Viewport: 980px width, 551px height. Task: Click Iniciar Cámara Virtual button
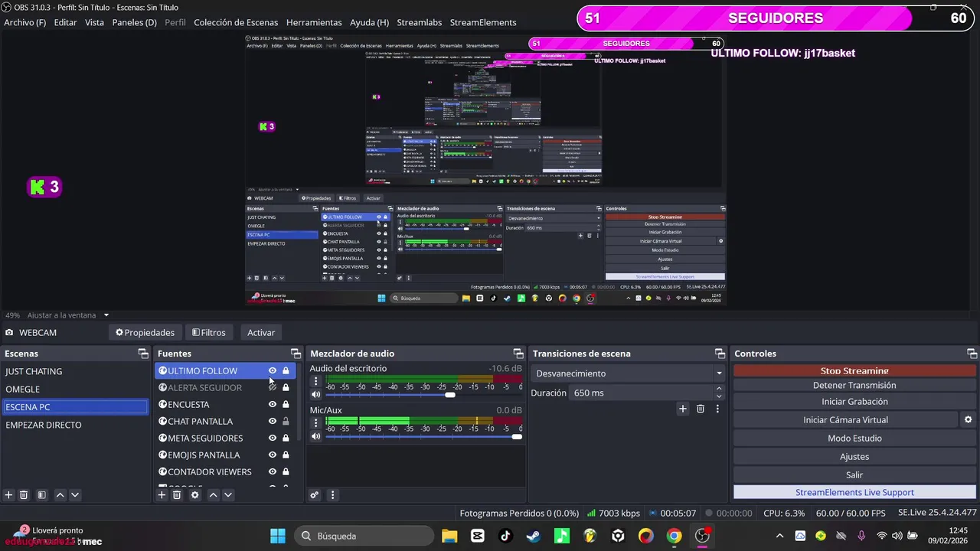[845, 419]
